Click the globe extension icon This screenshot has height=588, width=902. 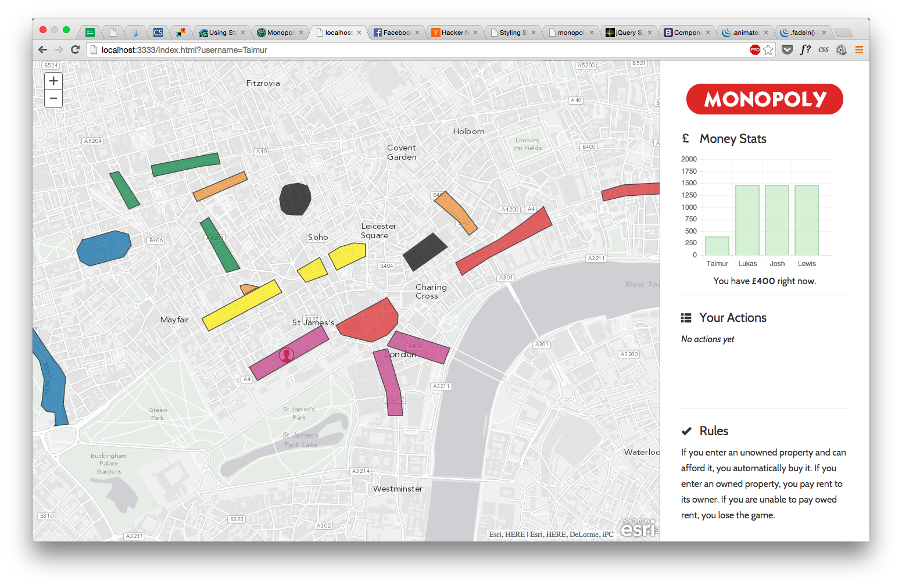point(841,50)
